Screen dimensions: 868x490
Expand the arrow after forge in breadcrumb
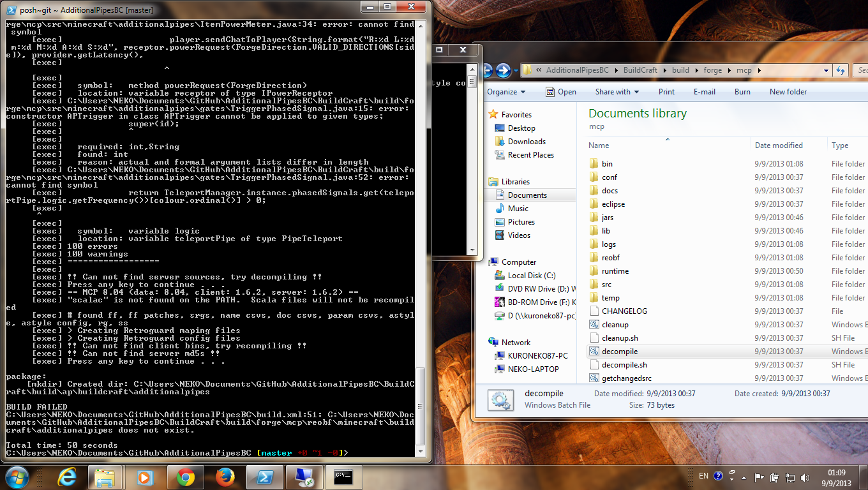click(x=728, y=70)
